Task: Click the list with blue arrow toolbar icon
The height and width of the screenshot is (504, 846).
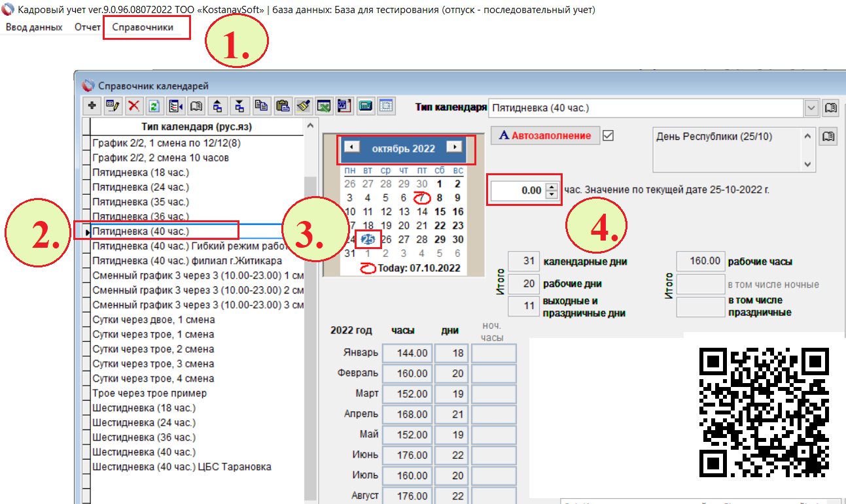Action: coord(175,105)
